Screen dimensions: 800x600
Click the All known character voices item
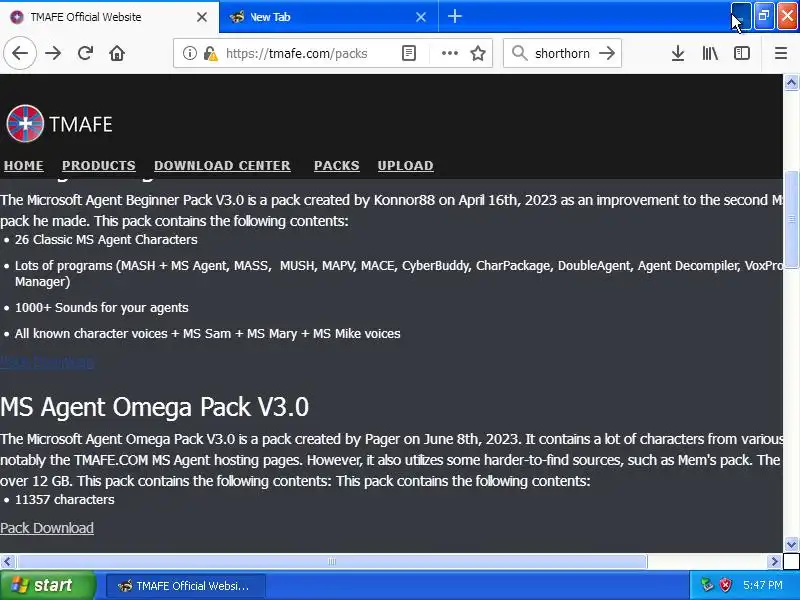click(x=208, y=334)
